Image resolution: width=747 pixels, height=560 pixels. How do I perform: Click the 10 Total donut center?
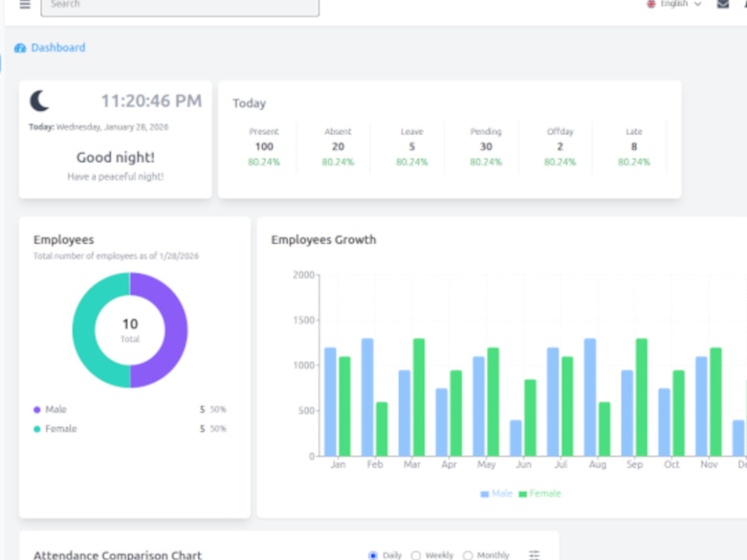point(130,330)
